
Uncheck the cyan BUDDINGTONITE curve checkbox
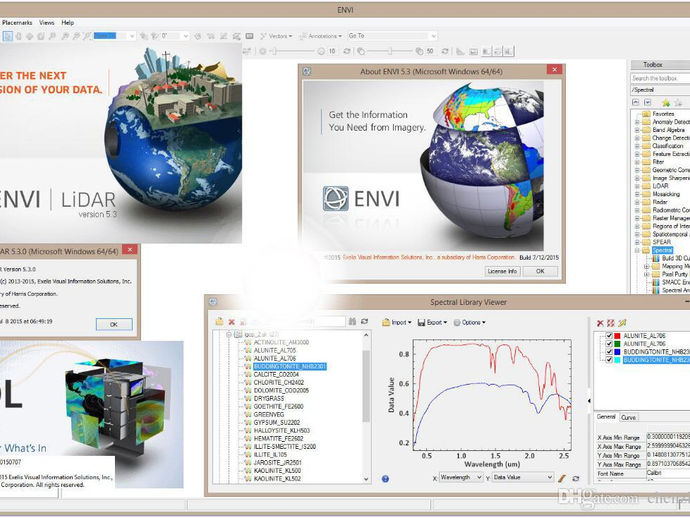609,360
